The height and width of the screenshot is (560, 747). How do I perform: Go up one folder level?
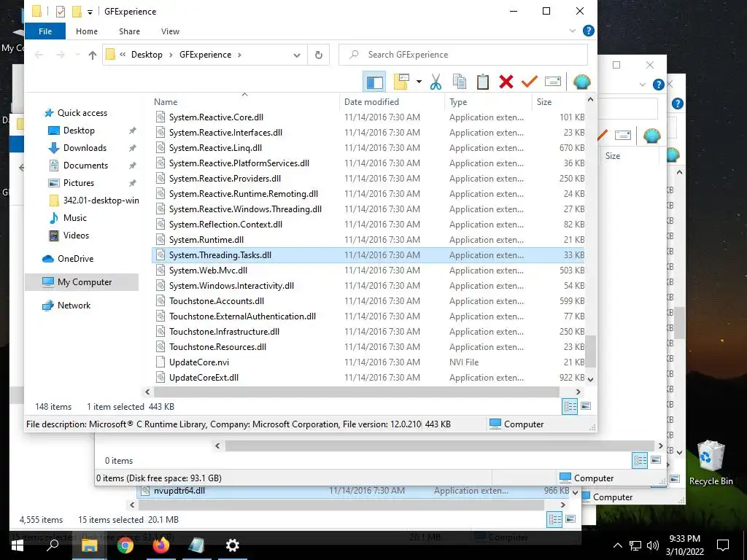[93, 55]
